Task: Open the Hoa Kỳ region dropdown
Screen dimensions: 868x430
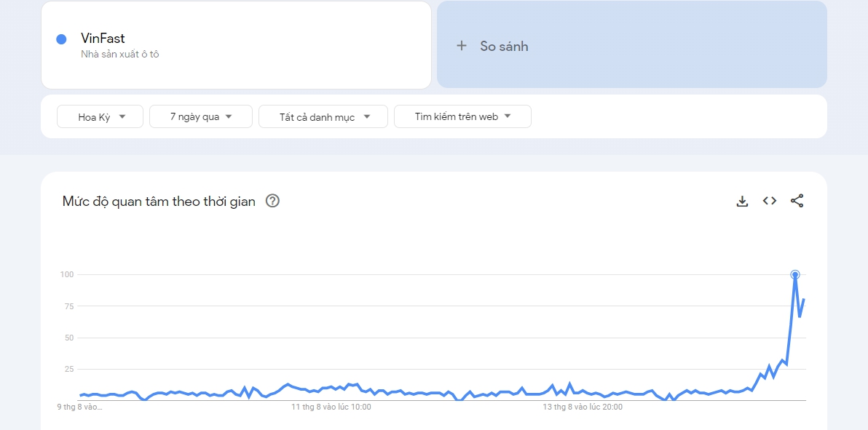Action: pos(100,116)
